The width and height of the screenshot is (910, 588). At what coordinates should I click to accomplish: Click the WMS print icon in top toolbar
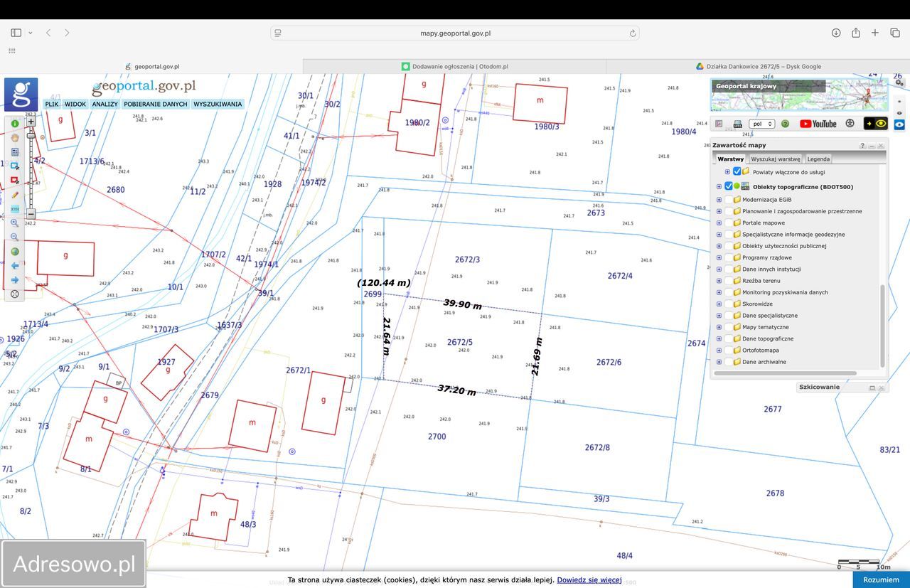pos(738,124)
